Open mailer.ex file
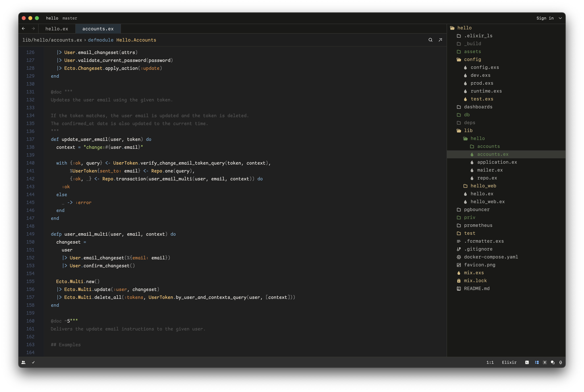This screenshot has width=584, height=392. click(x=506, y=170)
